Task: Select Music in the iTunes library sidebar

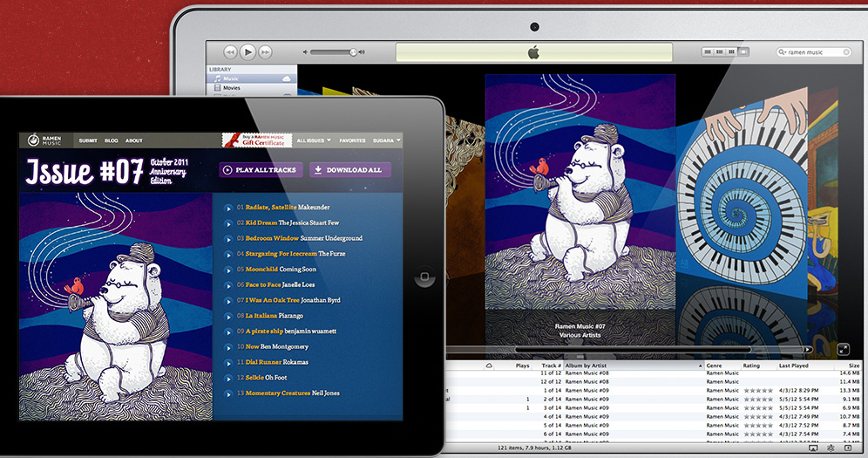Action: point(252,79)
